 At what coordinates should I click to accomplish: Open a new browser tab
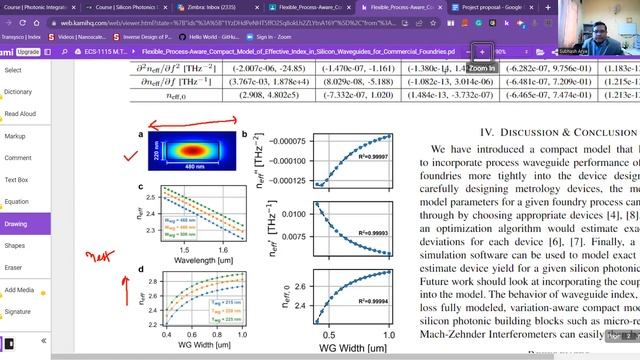pos(548,7)
